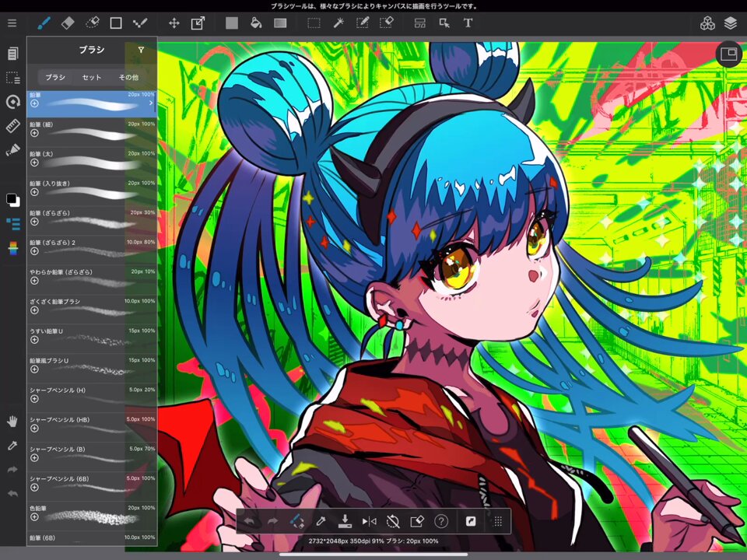Image resolution: width=747 pixels, height=560 pixels.
Task: Select the 鉛筆 (太) brush
Action: pos(92,162)
